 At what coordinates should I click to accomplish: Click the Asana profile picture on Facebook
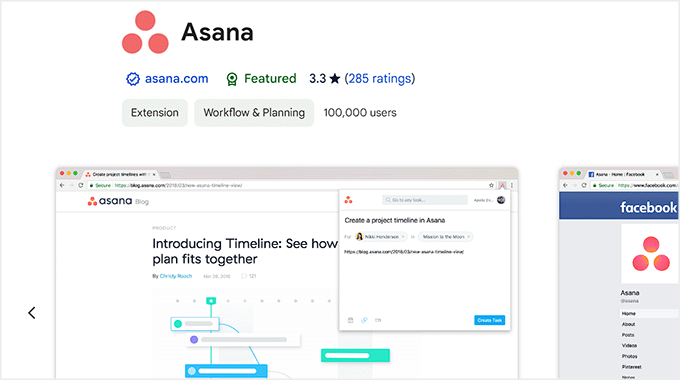click(651, 254)
